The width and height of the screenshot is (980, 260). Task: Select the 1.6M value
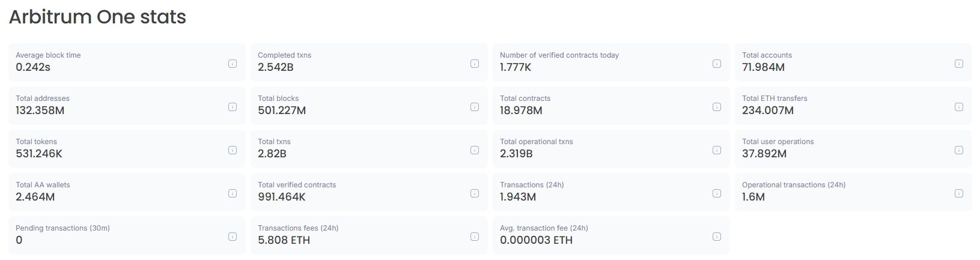coord(753,197)
